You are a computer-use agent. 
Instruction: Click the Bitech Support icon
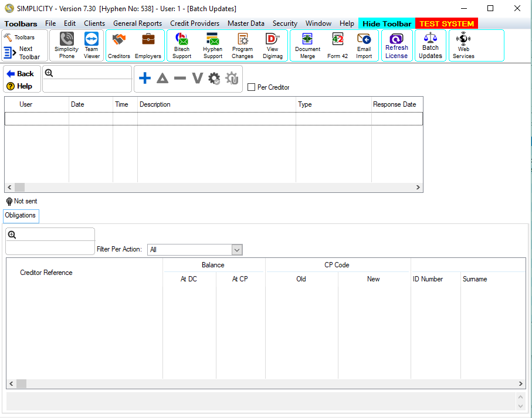182,45
